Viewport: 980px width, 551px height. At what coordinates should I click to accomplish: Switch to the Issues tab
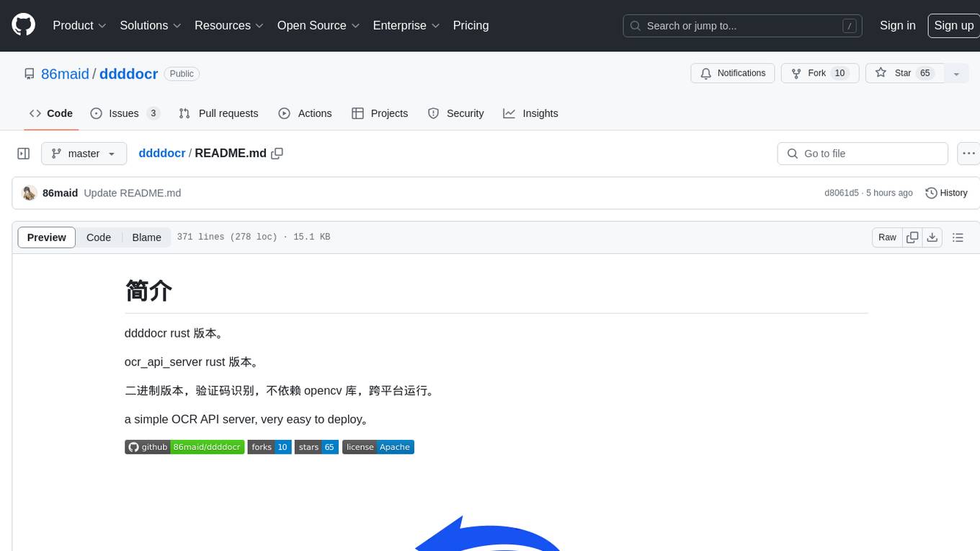[125, 113]
